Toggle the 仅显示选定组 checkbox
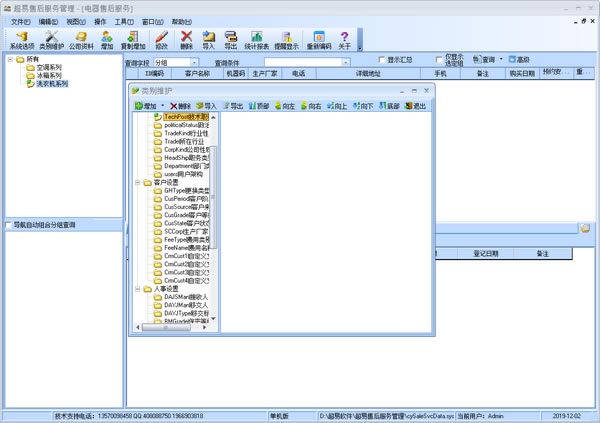Image resolution: width=600 pixels, height=423 pixels. click(x=439, y=60)
